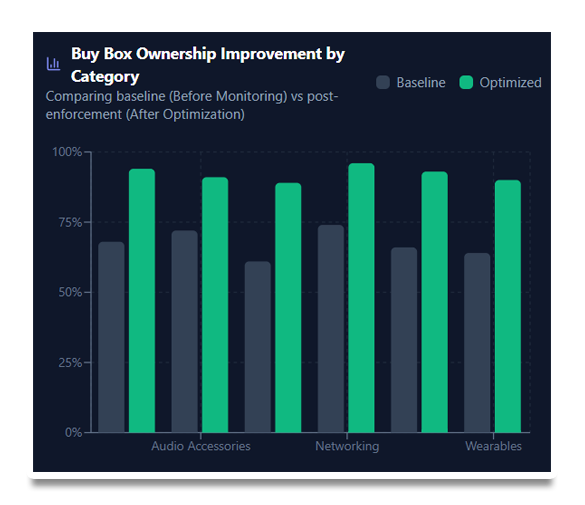Click the Audio Accessories axis label
This screenshot has width=585, height=505.
[x=201, y=446]
